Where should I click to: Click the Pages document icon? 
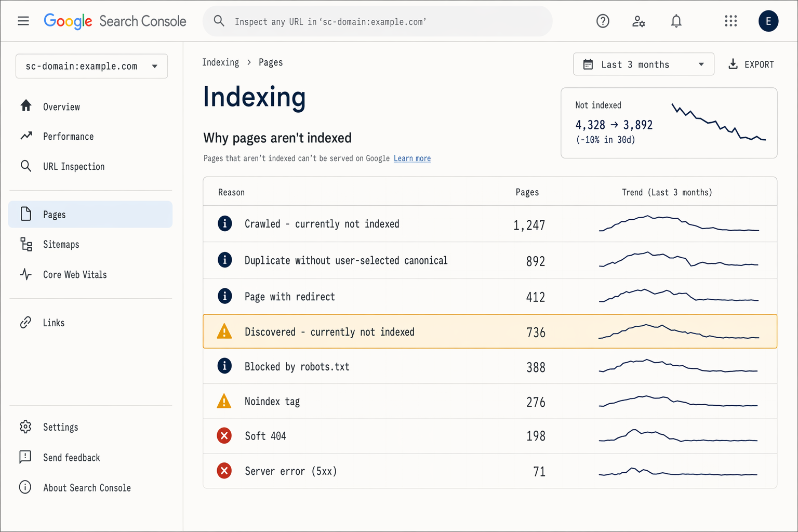coord(26,214)
